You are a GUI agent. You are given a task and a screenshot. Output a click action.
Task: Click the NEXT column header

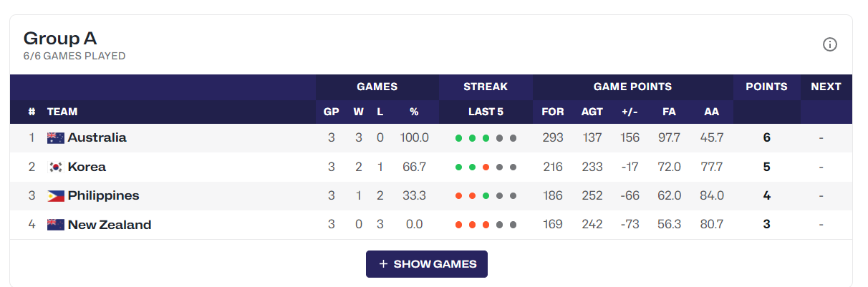[x=826, y=87]
